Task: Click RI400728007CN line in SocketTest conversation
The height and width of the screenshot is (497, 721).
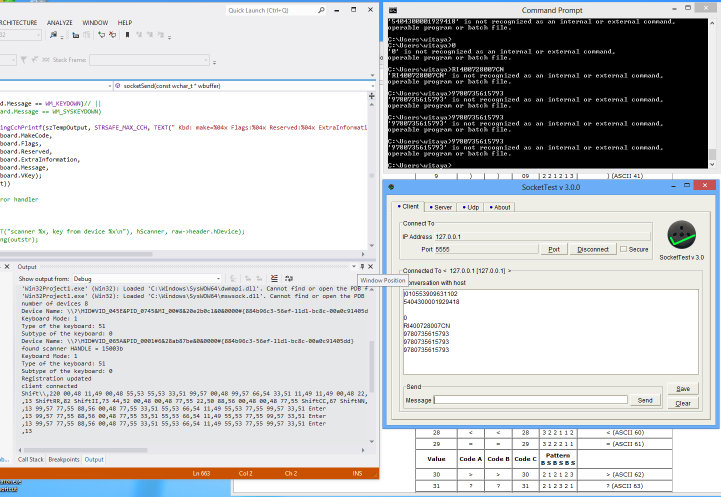Action: (427, 326)
